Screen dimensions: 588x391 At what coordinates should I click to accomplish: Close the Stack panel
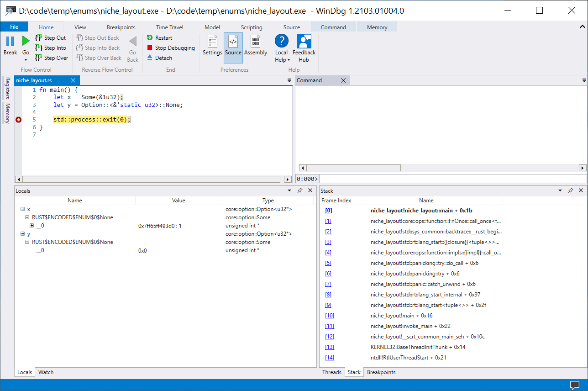pos(581,190)
